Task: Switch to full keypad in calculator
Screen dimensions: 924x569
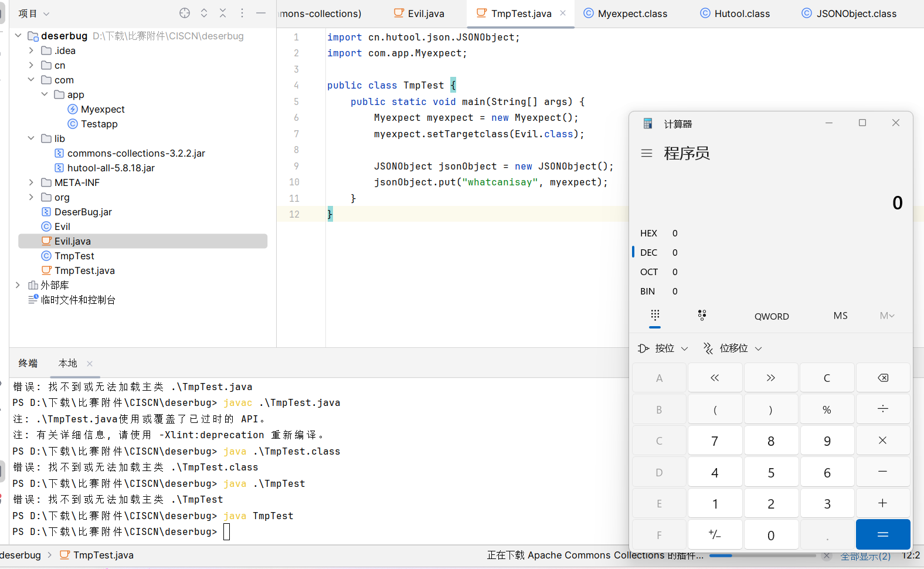Action: (x=655, y=316)
